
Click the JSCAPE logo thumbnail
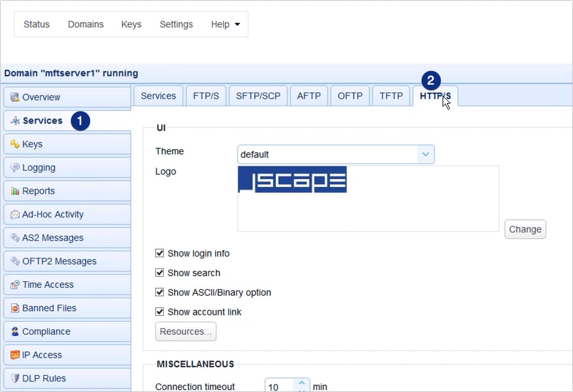click(x=292, y=180)
